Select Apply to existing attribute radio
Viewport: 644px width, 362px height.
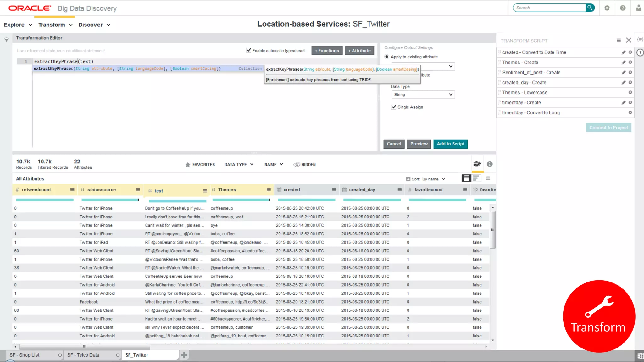[387, 57]
